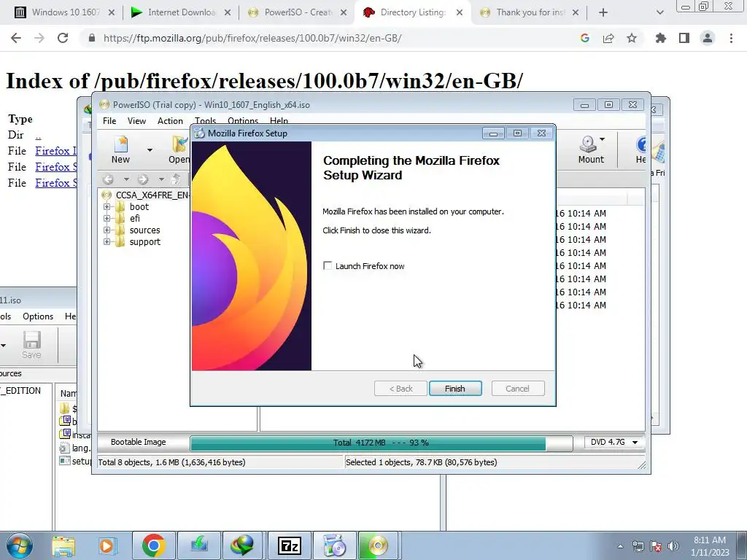Toggle Chrome's side panel icon
This screenshot has width=747, height=560.
coord(684,38)
